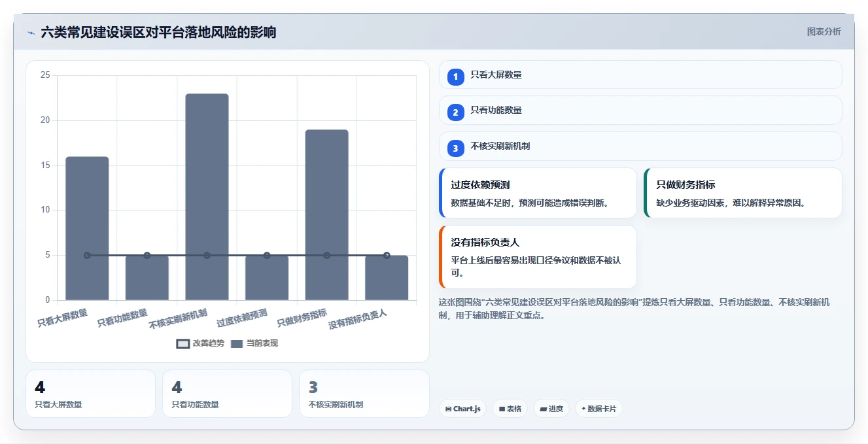Open the 过度依赖预测 card
The image size is (868, 444).
[538, 193]
